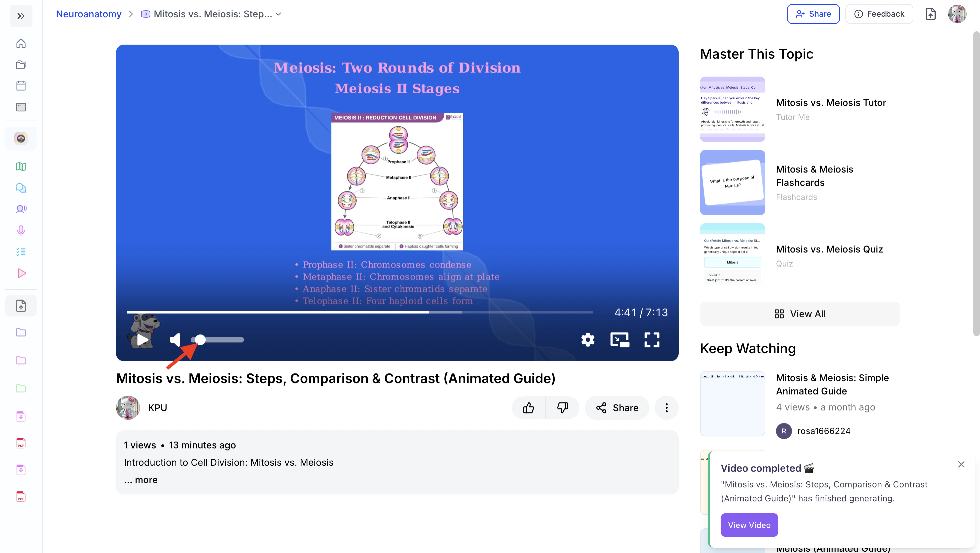Click the KPU channel name

pyautogui.click(x=157, y=408)
